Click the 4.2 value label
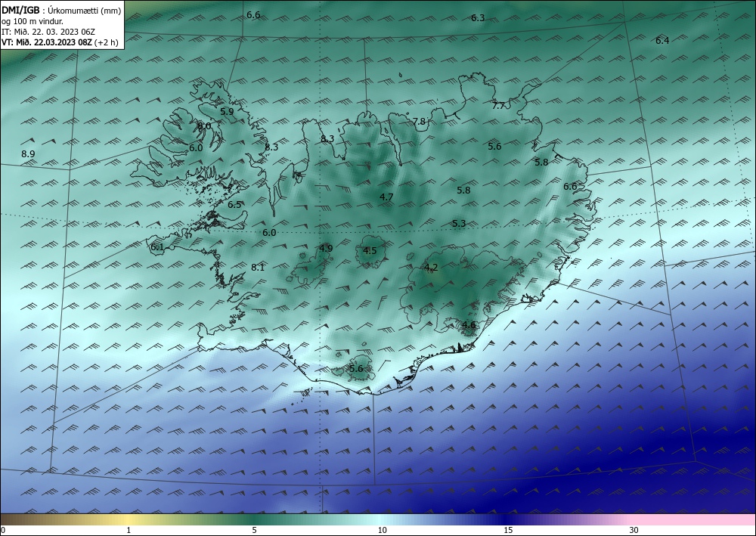This screenshot has width=756, height=536. [x=431, y=268]
